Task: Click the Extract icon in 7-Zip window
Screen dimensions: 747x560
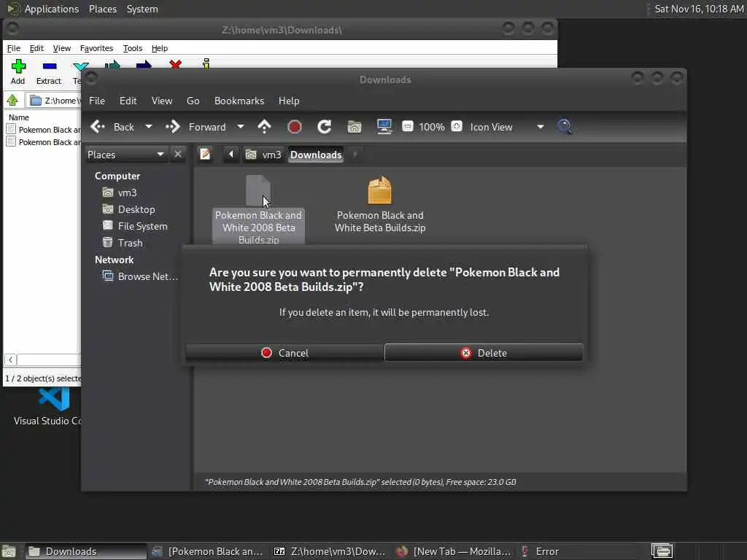Action: pos(49,71)
